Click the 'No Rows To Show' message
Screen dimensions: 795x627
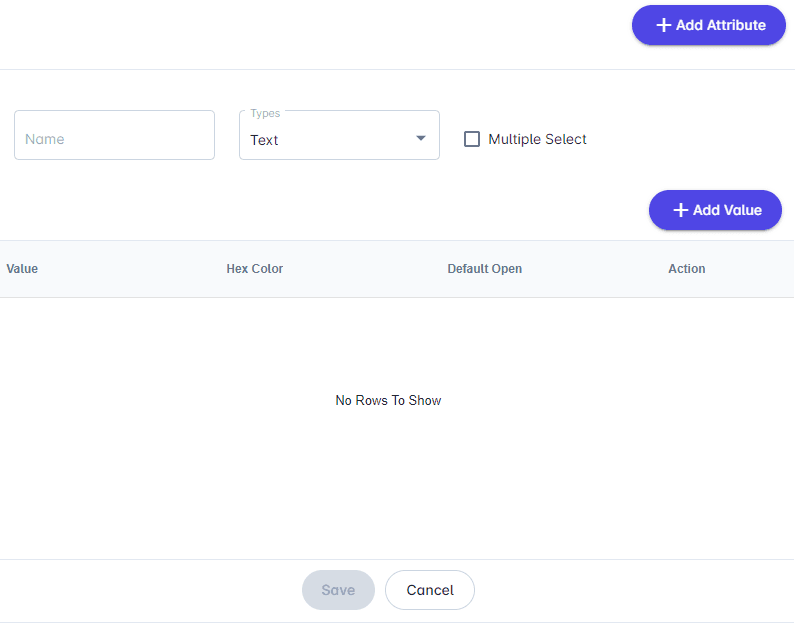(x=388, y=400)
